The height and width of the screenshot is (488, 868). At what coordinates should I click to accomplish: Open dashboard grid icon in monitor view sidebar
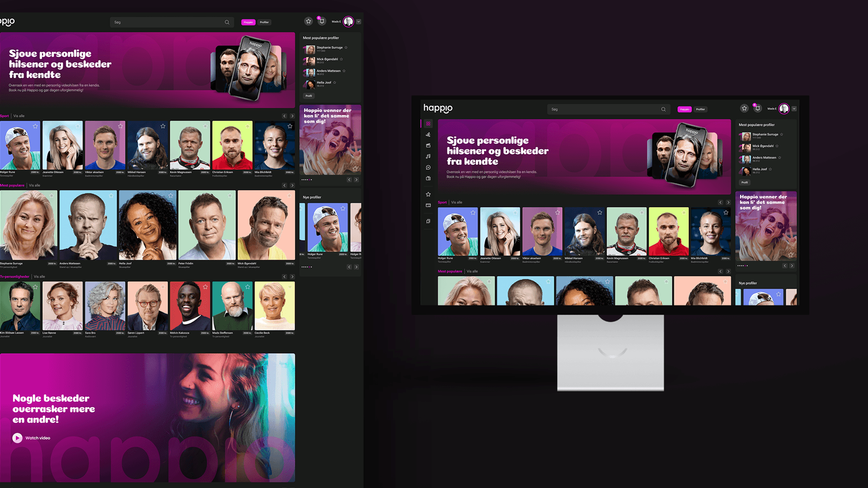tap(428, 124)
